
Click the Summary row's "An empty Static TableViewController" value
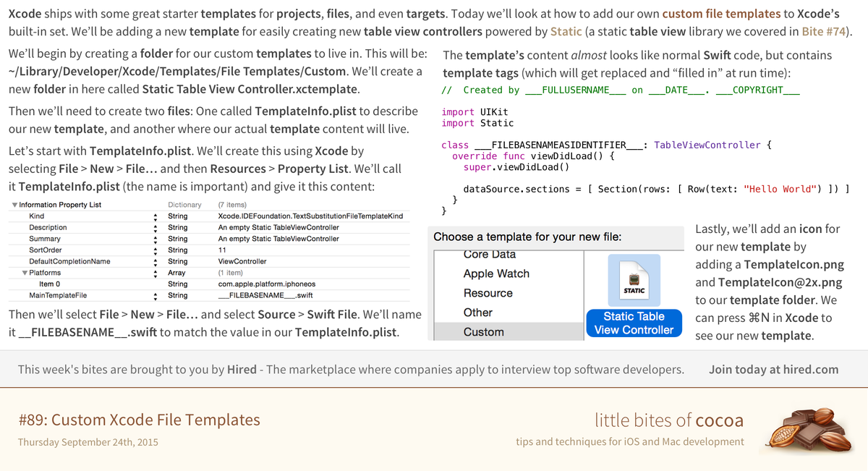click(278, 239)
